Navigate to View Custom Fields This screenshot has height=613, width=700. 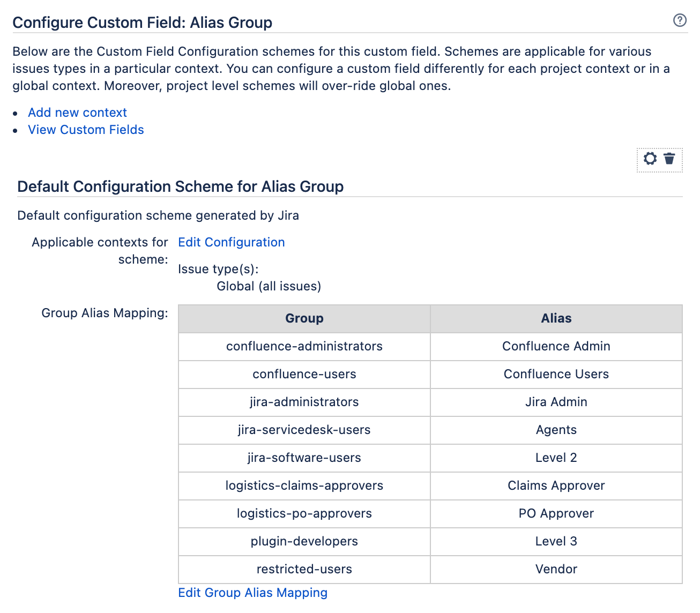click(x=86, y=130)
